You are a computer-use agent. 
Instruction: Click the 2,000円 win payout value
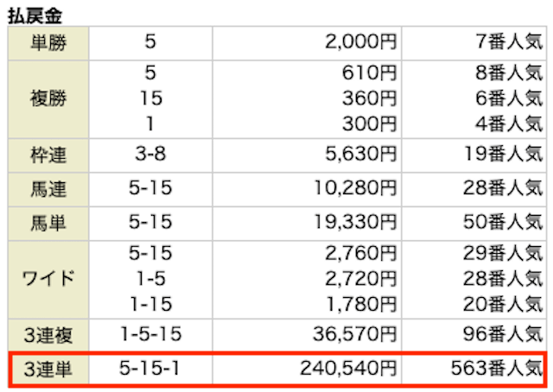pos(360,42)
